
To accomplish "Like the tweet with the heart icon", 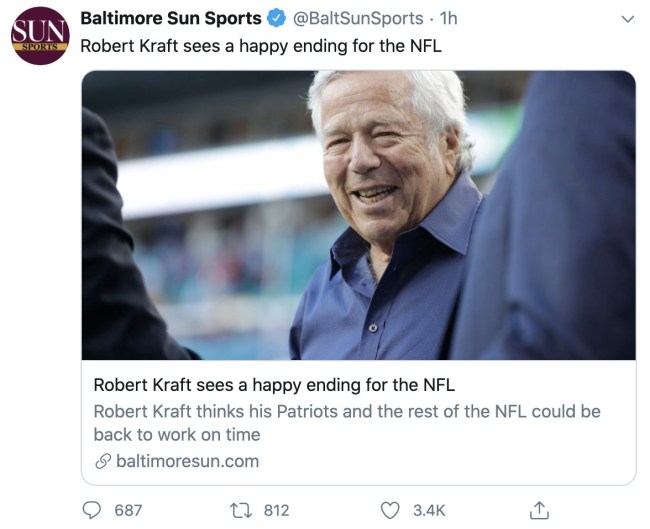I will [x=390, y=510].
